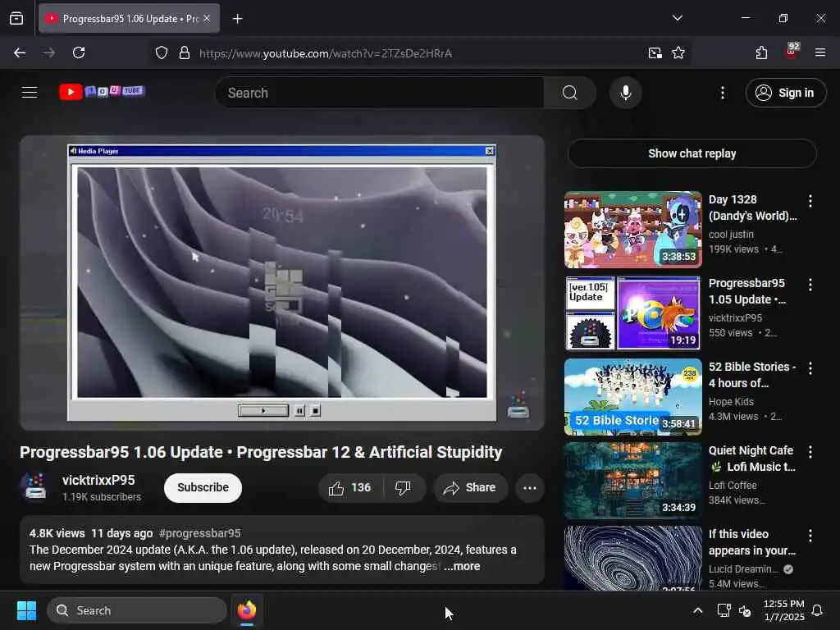
Task: Open options menu for 52 Bible Stories
Action: point(810,368)
